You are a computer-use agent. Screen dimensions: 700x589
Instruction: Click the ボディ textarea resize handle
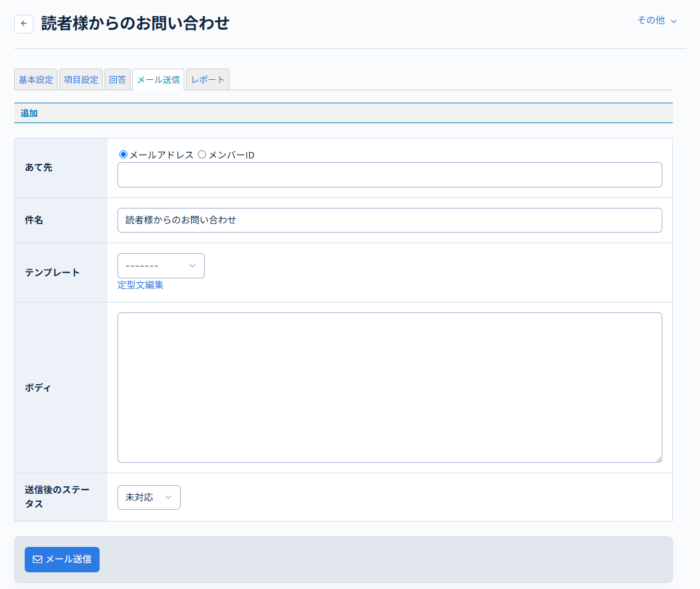[659, 459]
